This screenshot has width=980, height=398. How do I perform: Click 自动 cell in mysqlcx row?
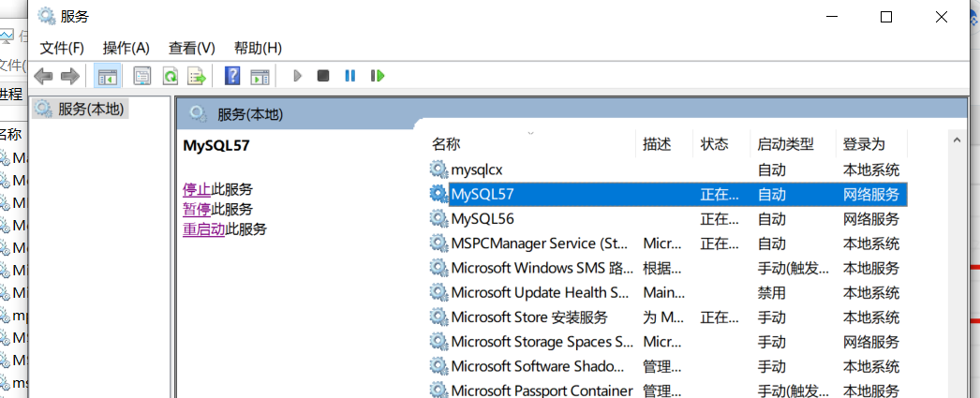(x=771, y=170)
